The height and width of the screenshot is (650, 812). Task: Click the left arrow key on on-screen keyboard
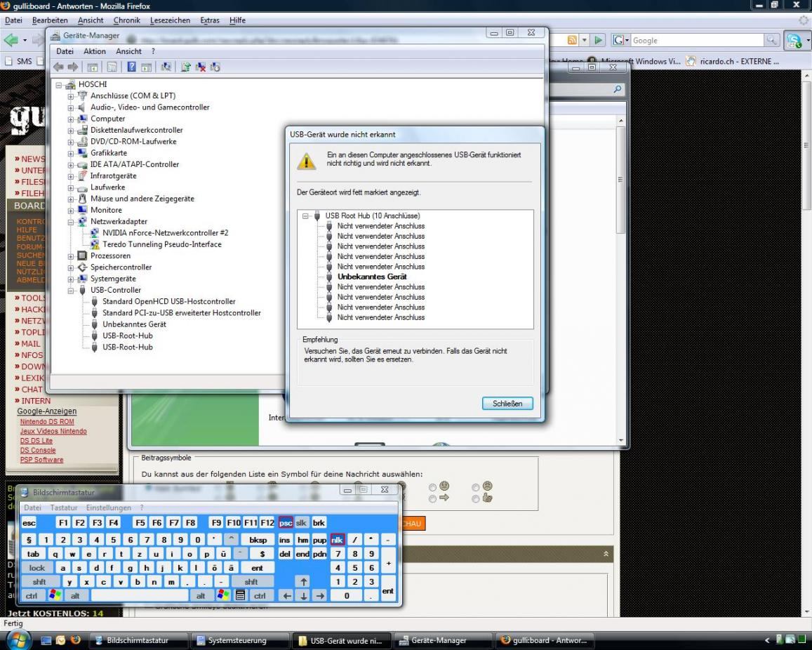287,596
